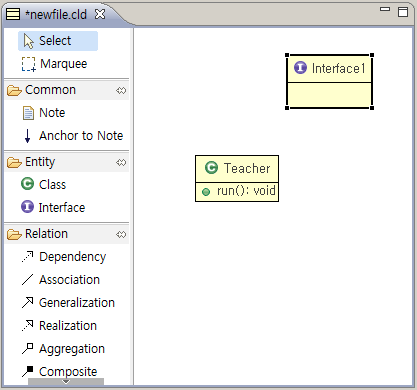Pin the Entity drawer open
Screen dimensions: 417x390
coord(121,162)
